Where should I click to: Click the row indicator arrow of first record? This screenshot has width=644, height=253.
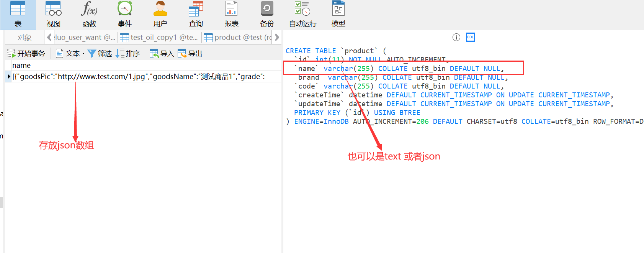point(8,77)
